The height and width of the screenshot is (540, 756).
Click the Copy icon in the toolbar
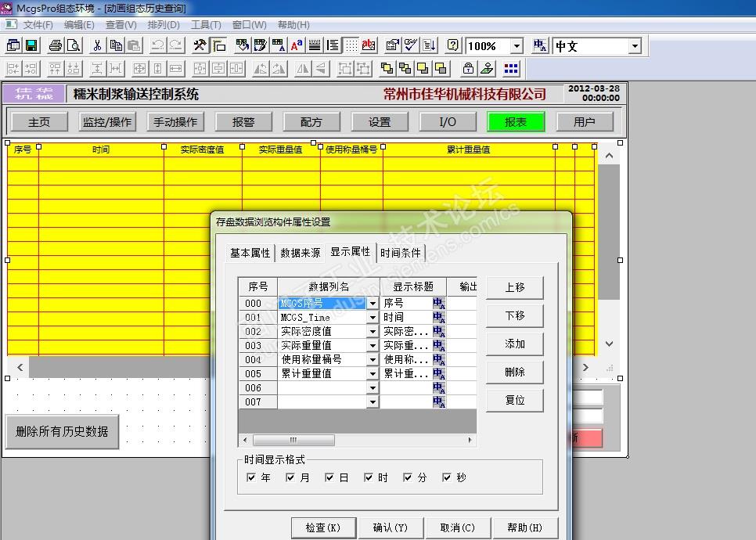pyautogui.click(x=116, y=46)
